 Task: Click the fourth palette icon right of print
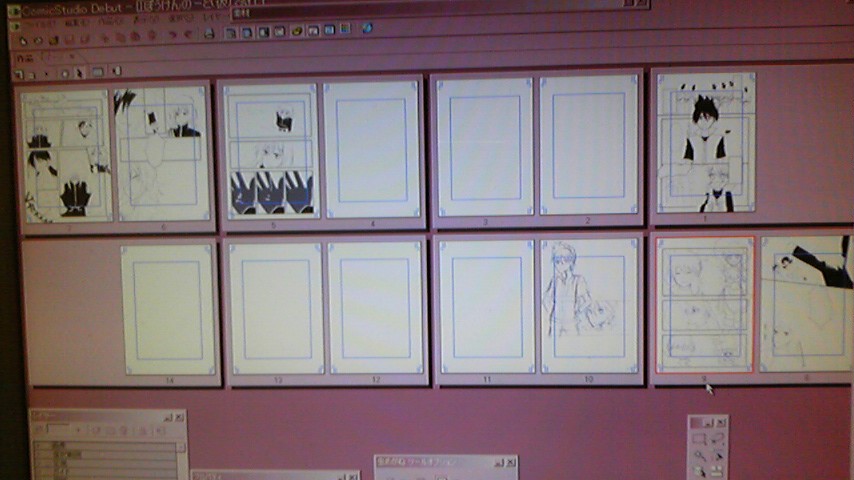click(x=280, y=32)
